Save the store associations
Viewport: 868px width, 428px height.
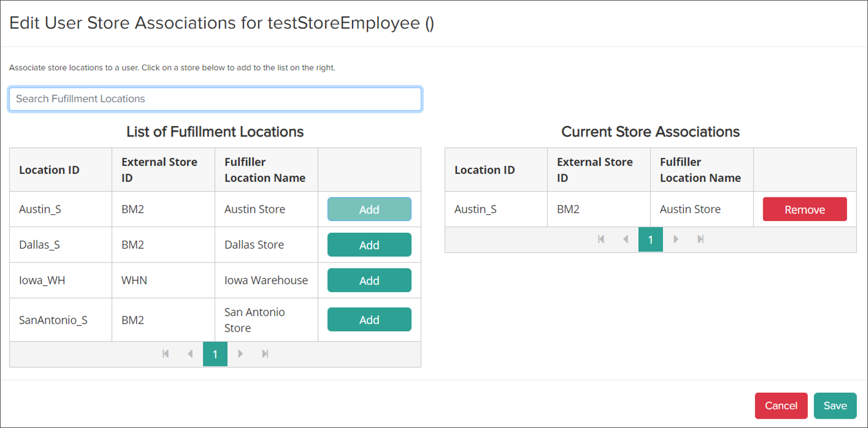click(x=835, y=406)
